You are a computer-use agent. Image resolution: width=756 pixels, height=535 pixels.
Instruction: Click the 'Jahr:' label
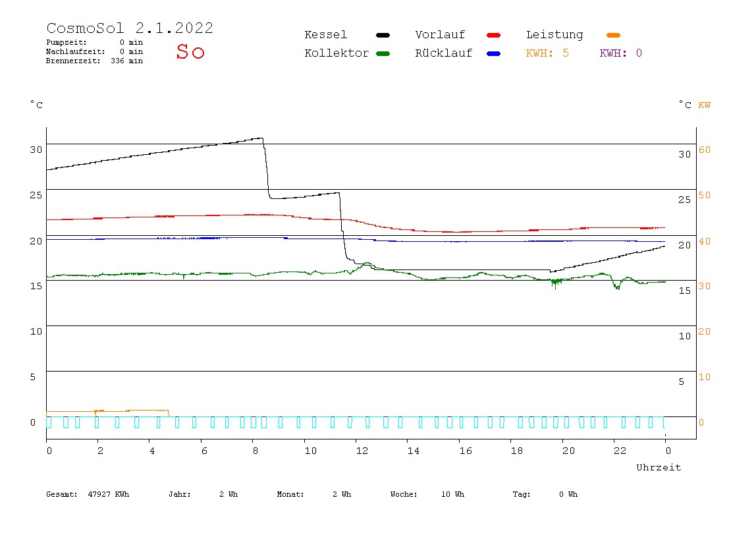click(x=179, y=494)
